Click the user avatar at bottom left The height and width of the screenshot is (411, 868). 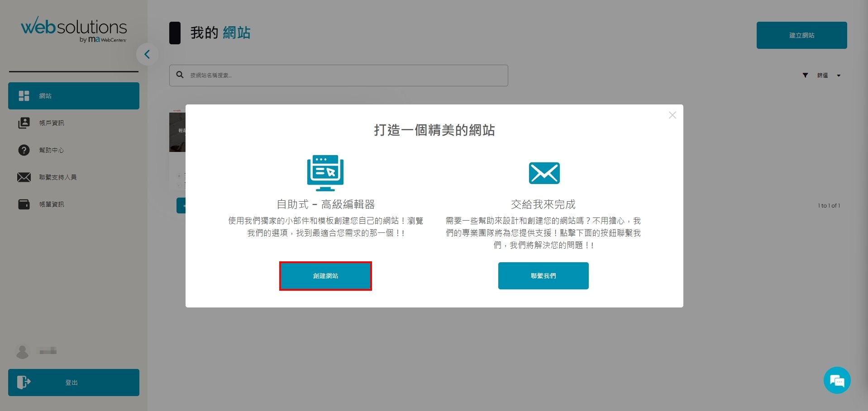[x=22, y=351]
